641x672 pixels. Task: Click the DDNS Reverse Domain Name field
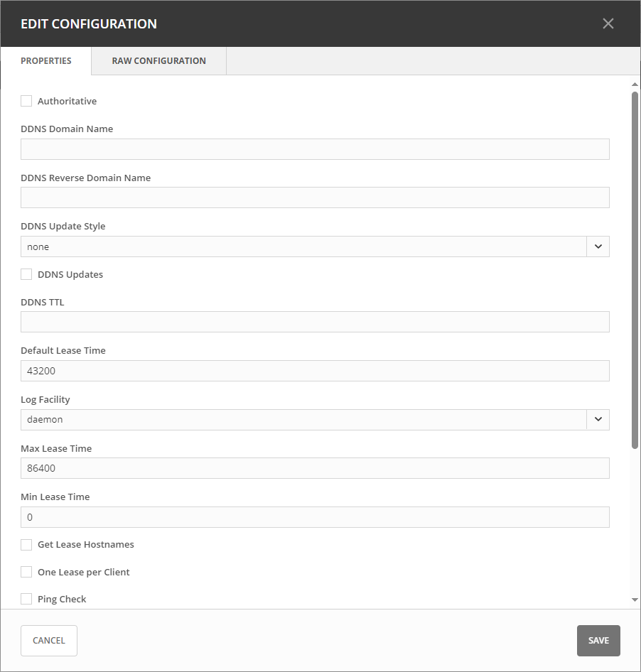click(x=315, y=197)
